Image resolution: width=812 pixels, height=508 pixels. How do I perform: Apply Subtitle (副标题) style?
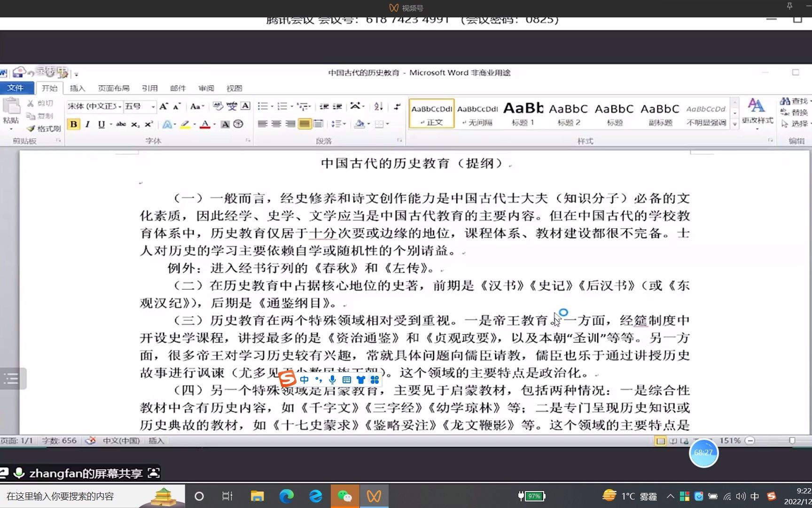660,113
